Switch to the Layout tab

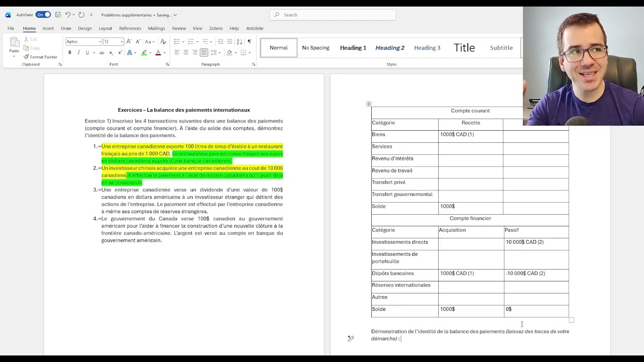pyautogui.click(x=105, y=28)
